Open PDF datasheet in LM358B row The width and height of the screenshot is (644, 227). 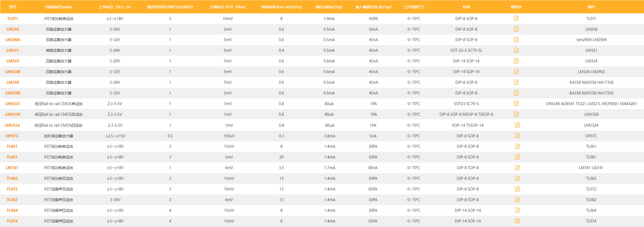tap(516, 93)
